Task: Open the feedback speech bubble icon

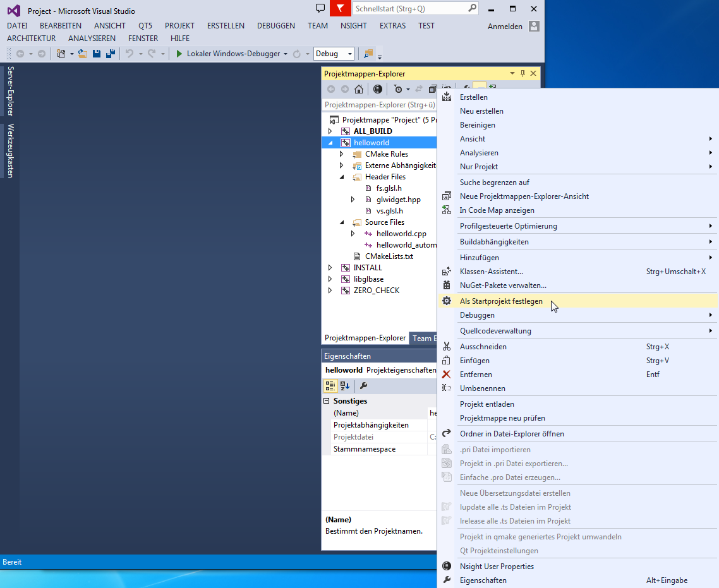Action: click(320, 8)
